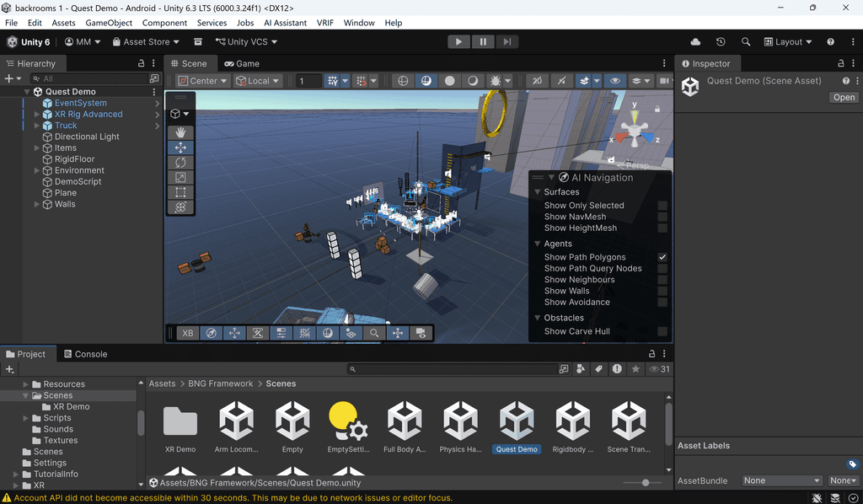This screenshot has width=863, height=504.
Task: Lock the Hierarchy panel
Action: tap(141, 63)
